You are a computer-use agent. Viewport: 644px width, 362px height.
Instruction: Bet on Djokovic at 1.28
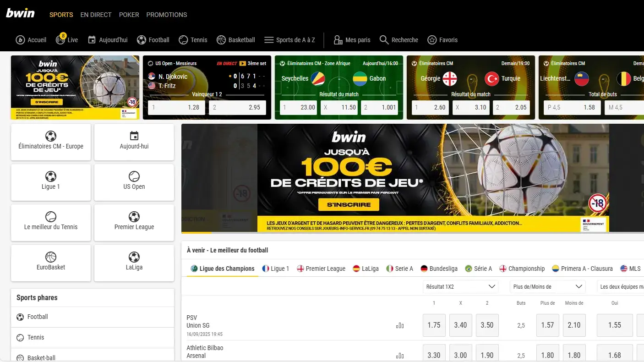(x=177, y=107)
